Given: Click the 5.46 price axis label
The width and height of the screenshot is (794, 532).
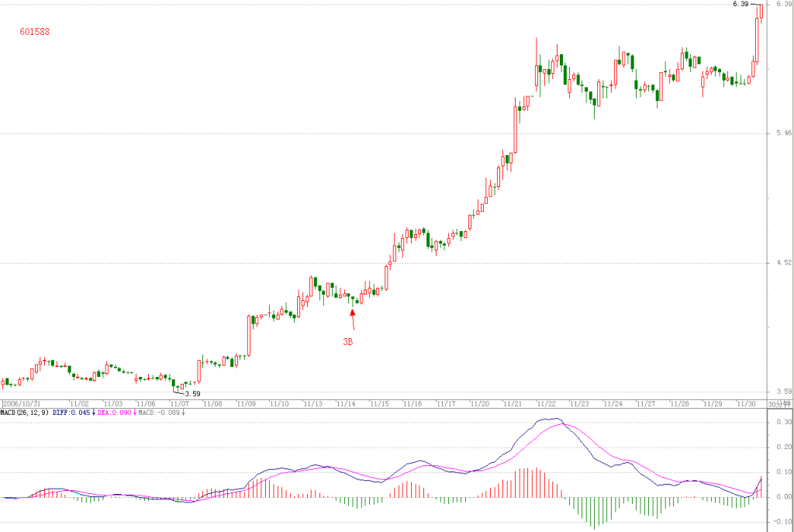Looking at the screenshot, I should pos(784,133).
